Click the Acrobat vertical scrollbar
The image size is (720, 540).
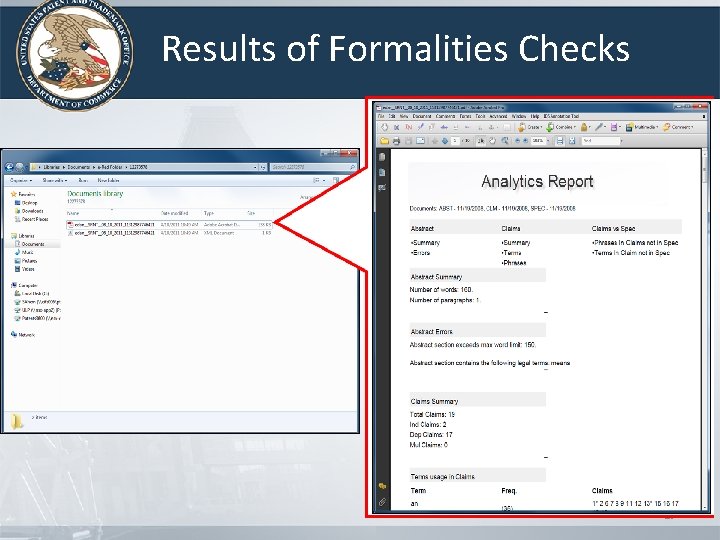[705, 329]
